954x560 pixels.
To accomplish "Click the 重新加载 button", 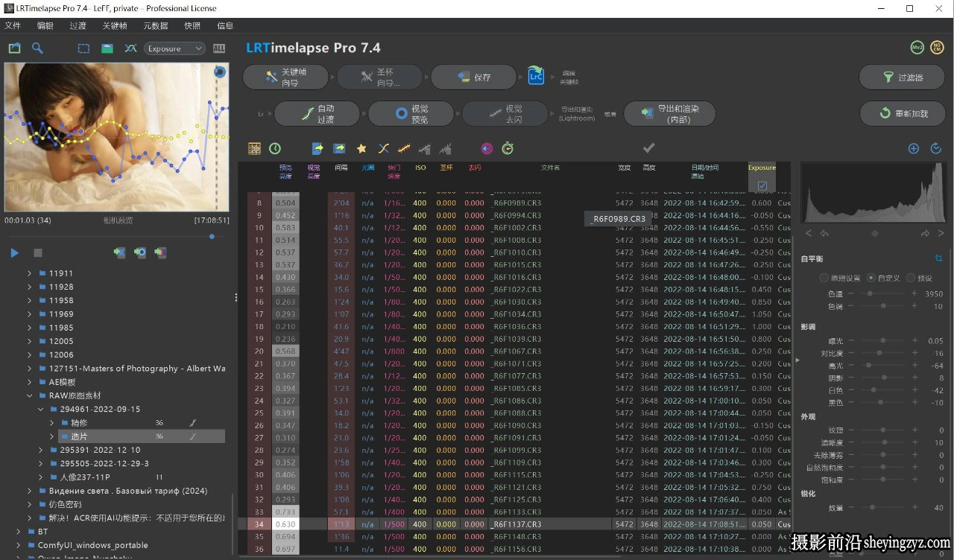I will click(903, 114).
